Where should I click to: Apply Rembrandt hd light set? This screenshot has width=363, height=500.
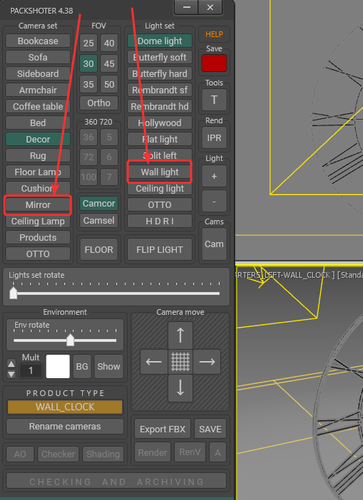[160, 106]
